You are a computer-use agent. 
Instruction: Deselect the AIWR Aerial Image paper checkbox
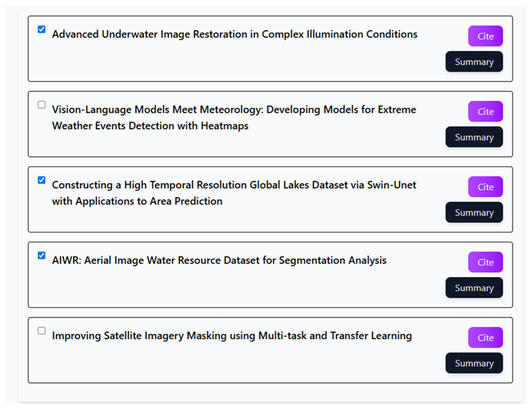42,255
